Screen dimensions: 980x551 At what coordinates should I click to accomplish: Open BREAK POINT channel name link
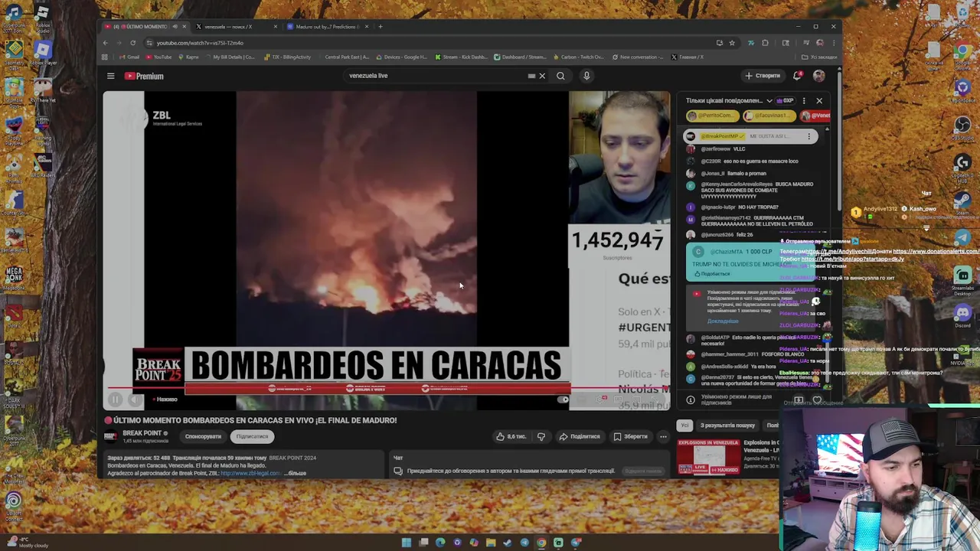[x=142, y=433]
